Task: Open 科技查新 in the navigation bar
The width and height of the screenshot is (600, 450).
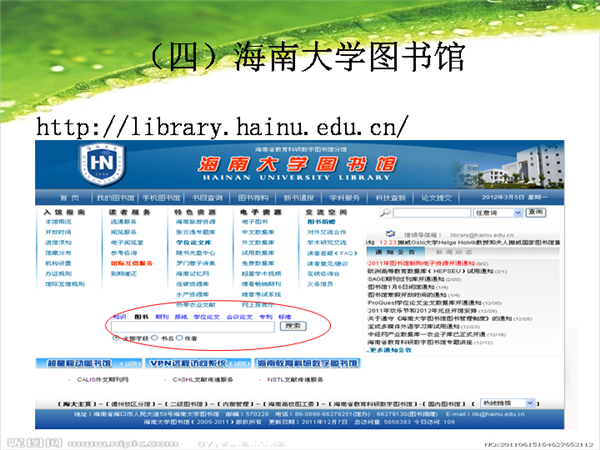Action: tap(391, 198)
